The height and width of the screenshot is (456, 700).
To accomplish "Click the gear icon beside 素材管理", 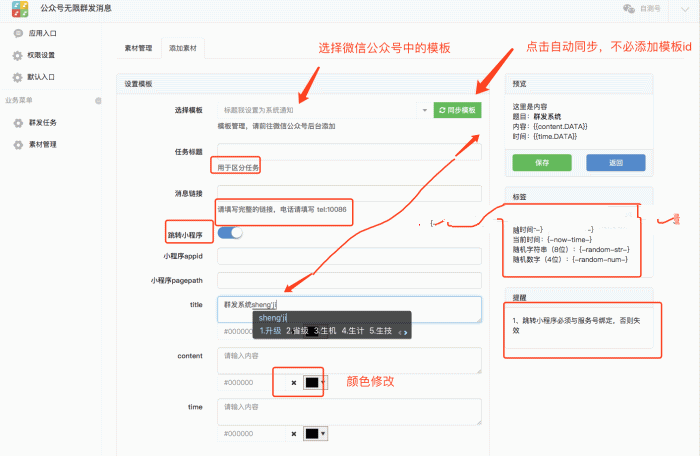I will point(17,144).
